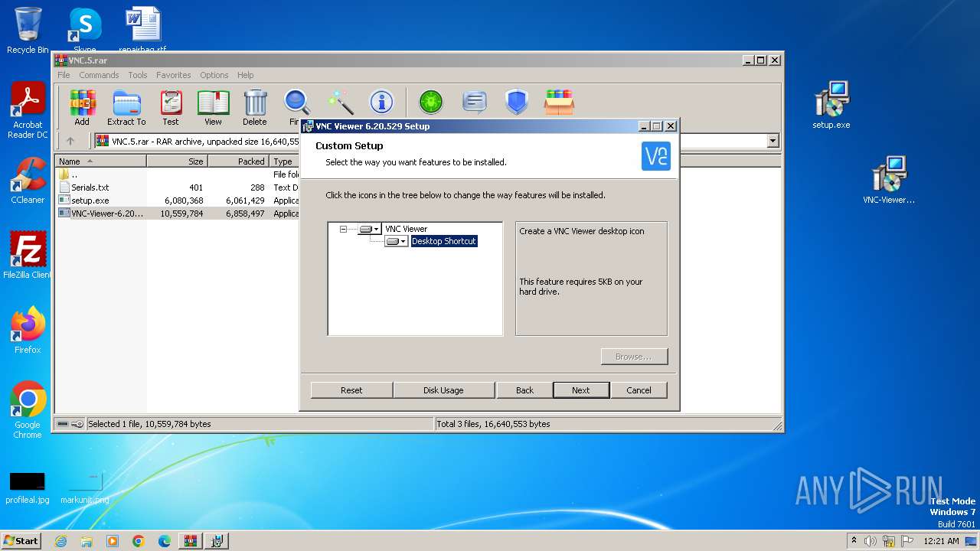Open the Options menu in WinRAR
The height and width of the screenshot is (551, 980).
[x=214, y=75]
